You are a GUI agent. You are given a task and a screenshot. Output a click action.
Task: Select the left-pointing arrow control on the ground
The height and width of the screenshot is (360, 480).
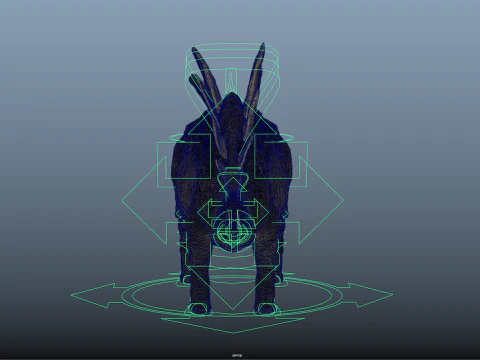[97, 295]
